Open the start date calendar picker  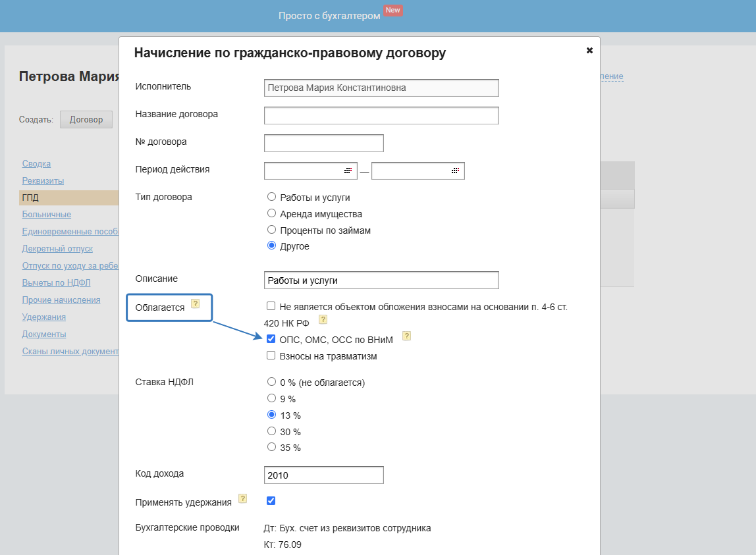(348, 171)
